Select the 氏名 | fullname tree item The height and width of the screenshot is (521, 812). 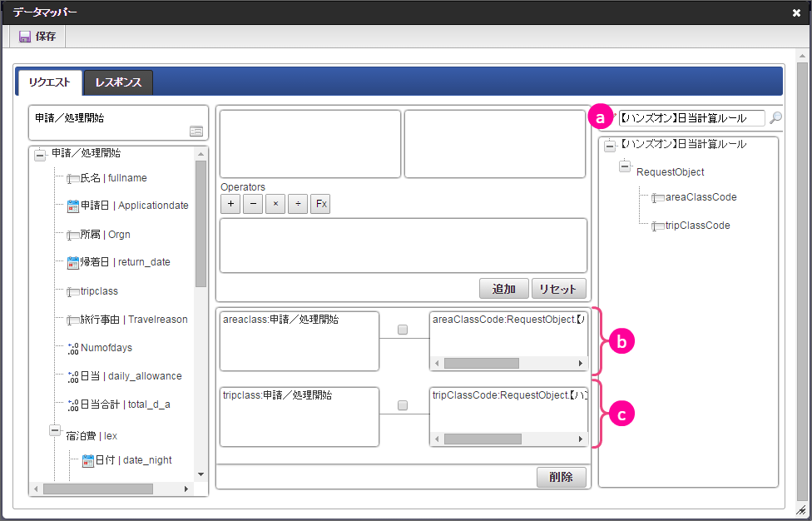point(113,178)
